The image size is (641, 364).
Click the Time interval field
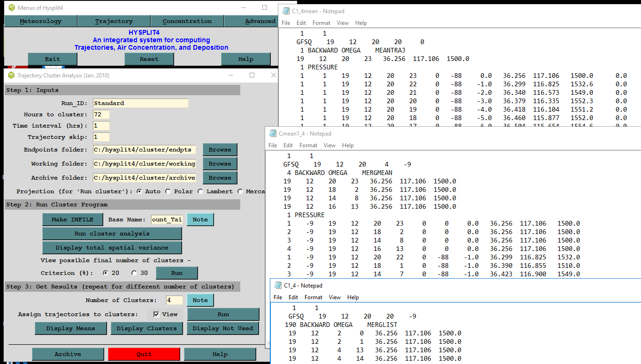(x=101, y=126)
